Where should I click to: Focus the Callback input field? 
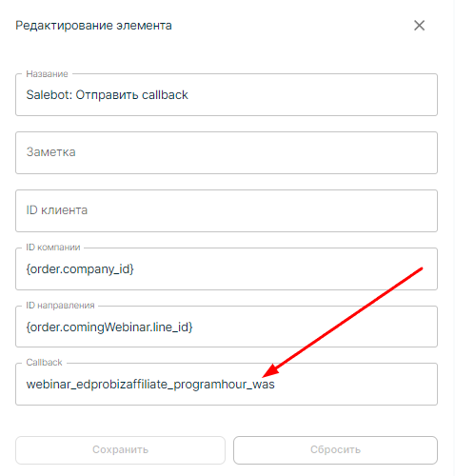(227, 384)
